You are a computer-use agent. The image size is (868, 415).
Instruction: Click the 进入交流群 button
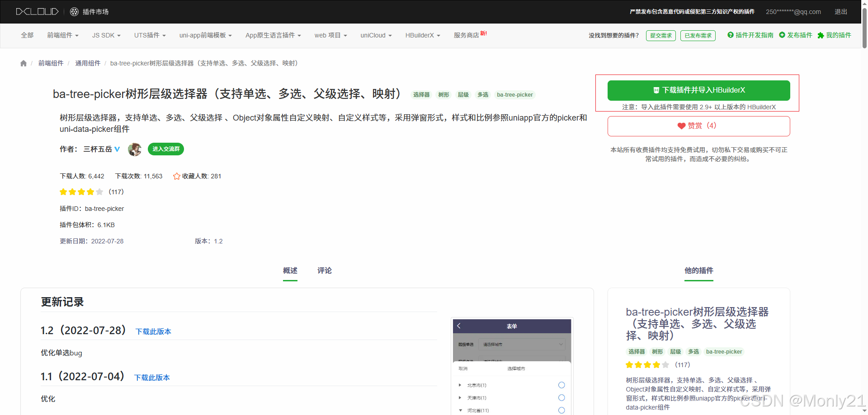pyautogui.click(x=166, y=149)
